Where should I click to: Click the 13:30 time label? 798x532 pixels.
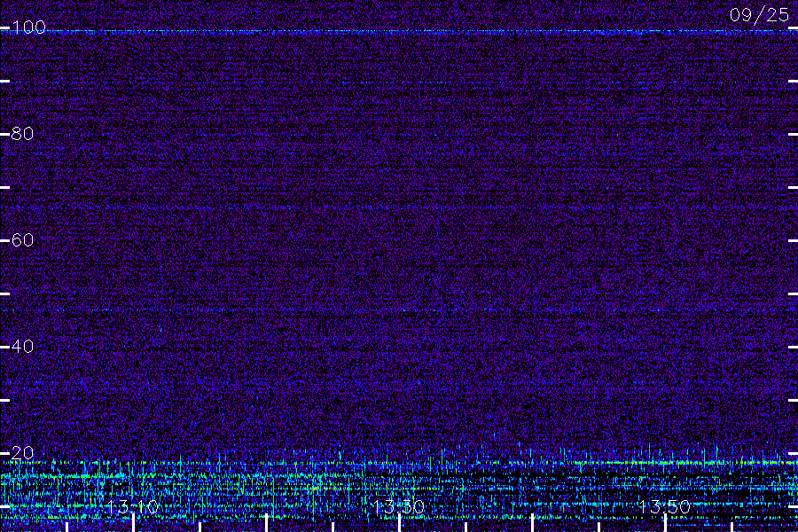398,506
